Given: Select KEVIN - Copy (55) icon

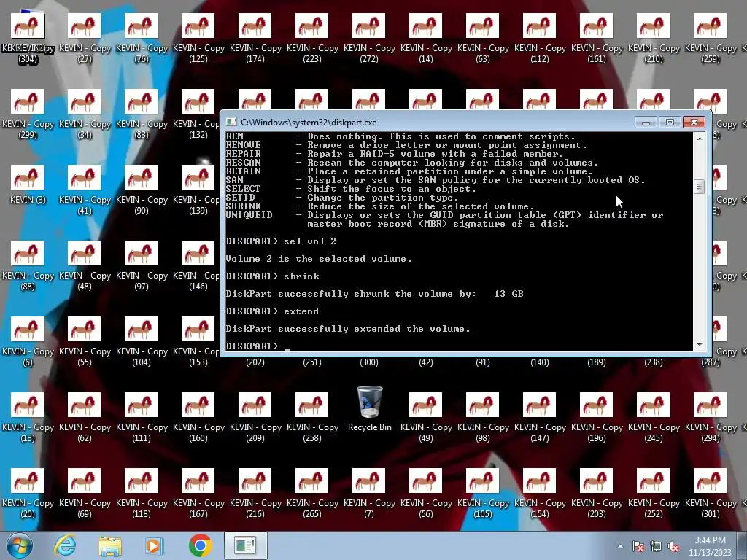Looking at the screenshot, I should (x=85, y=341).
